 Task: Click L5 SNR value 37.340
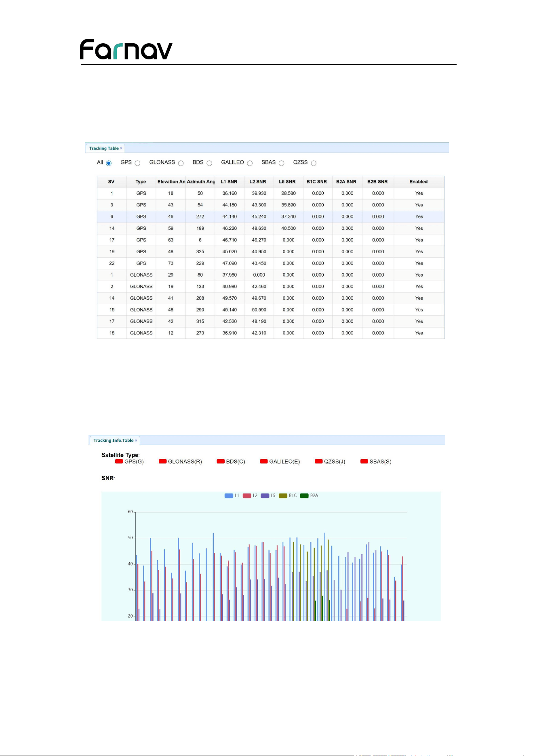pos(289,217)
